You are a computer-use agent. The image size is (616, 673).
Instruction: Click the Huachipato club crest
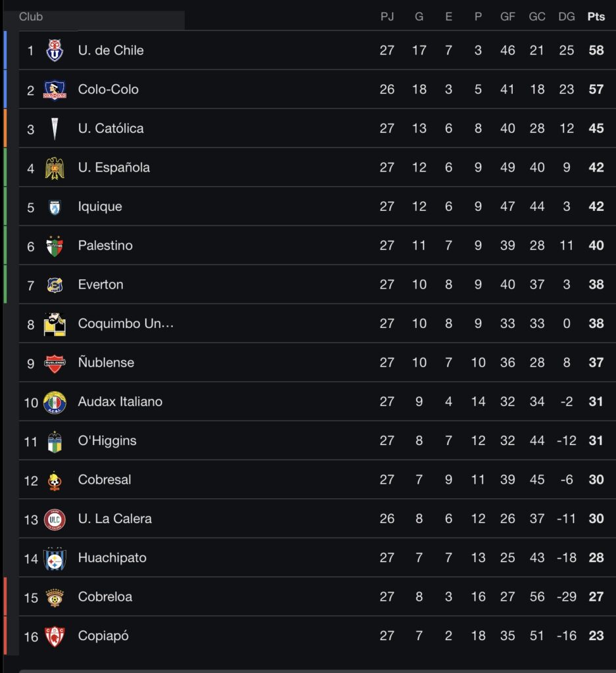[x=55, y=558]
